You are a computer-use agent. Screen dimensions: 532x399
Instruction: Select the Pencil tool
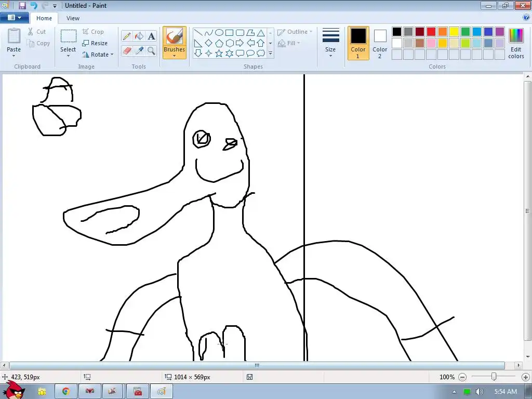pyautogui.click(x=127, y=36)
